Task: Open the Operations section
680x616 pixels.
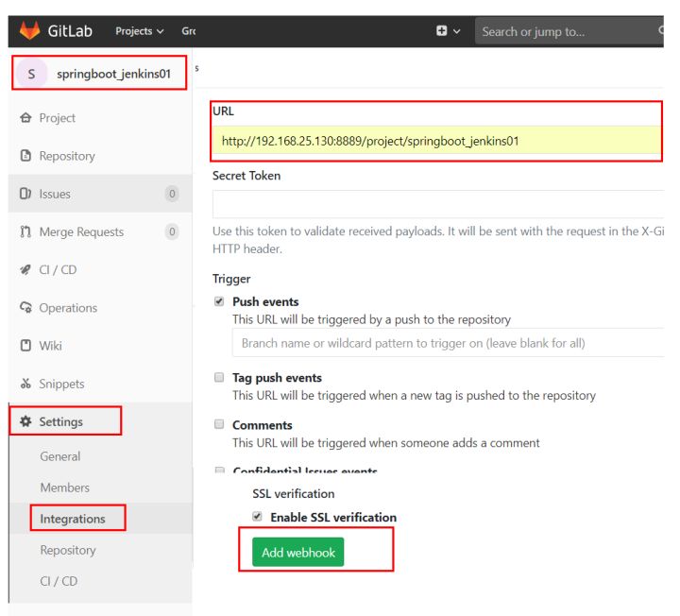Action: click(x=68, y=308)
